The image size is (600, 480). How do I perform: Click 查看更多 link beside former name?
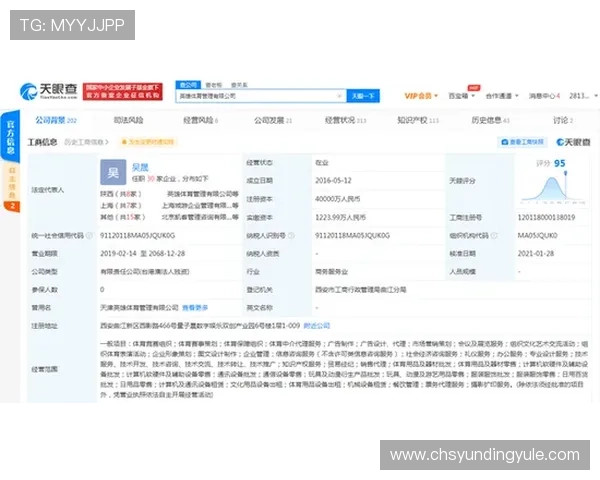195,308
